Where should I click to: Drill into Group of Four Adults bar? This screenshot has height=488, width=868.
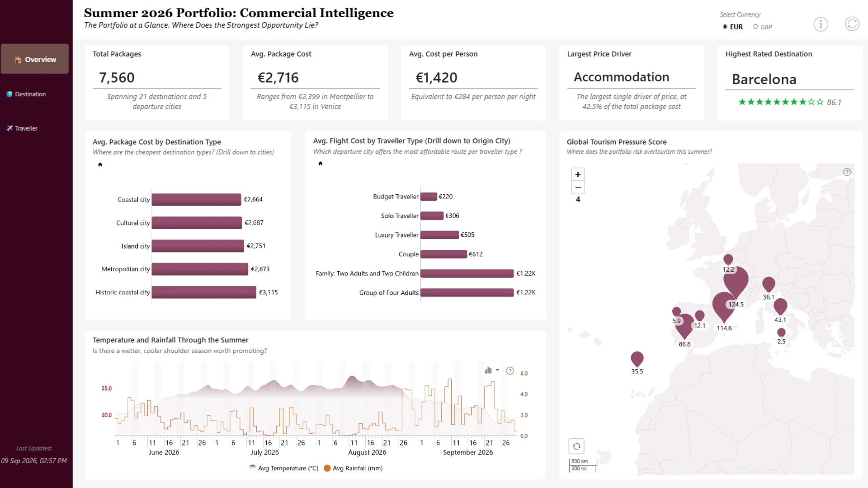click(x=467, y=292)
